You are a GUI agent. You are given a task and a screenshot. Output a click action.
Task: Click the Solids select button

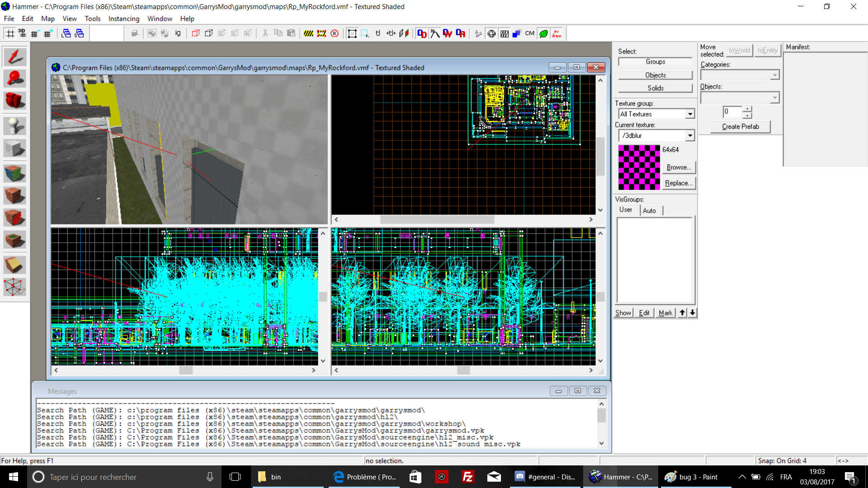click(x=655, y=88)
